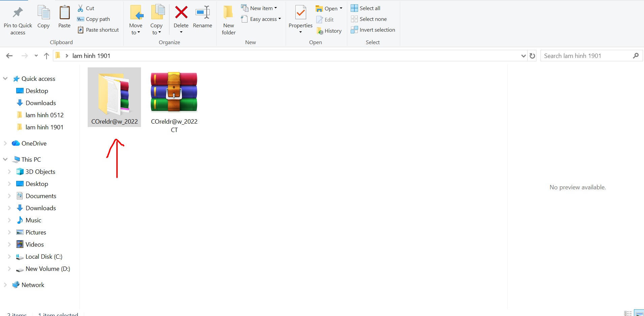The height and width of the screenshot is (316, 644).
Task: Click the Pin to Quick access icon
Action: [x=18, y=13]
